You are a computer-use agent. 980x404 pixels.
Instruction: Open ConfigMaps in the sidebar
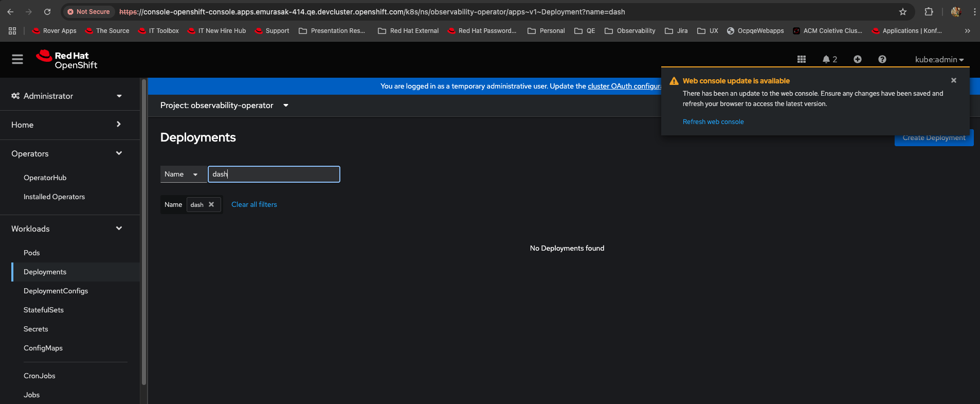coord(43,348)
